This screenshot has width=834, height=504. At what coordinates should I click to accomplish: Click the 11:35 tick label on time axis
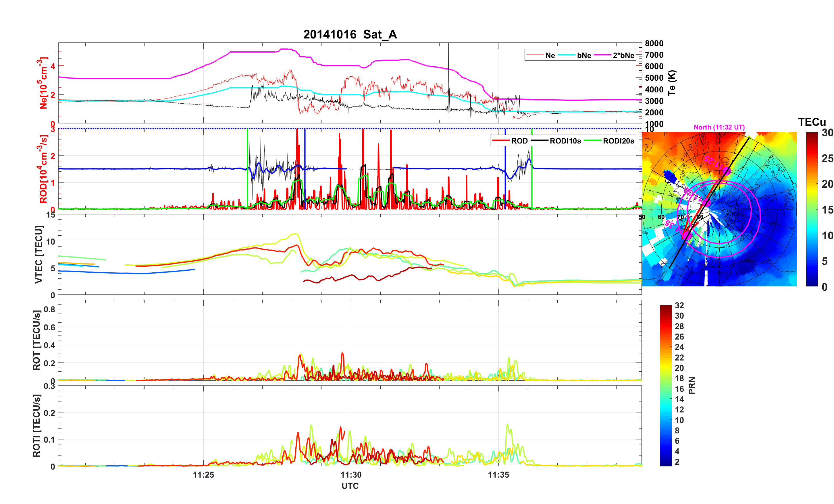(x=498, y=475)
